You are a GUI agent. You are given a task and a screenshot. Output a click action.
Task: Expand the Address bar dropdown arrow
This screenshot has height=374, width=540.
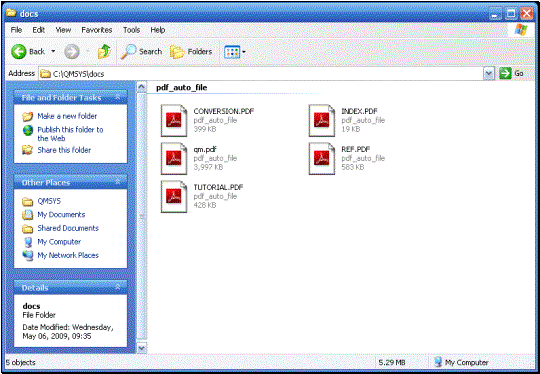tap(489, 73)
